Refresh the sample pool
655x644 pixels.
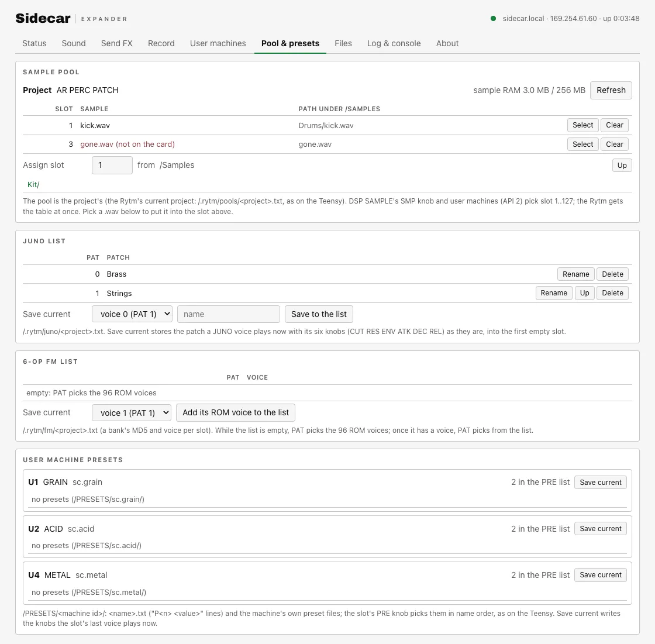pos(611,90)
